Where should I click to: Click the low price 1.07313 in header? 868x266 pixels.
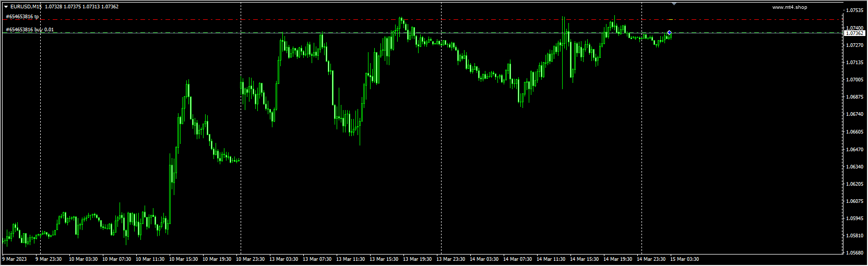coord(91,7)
